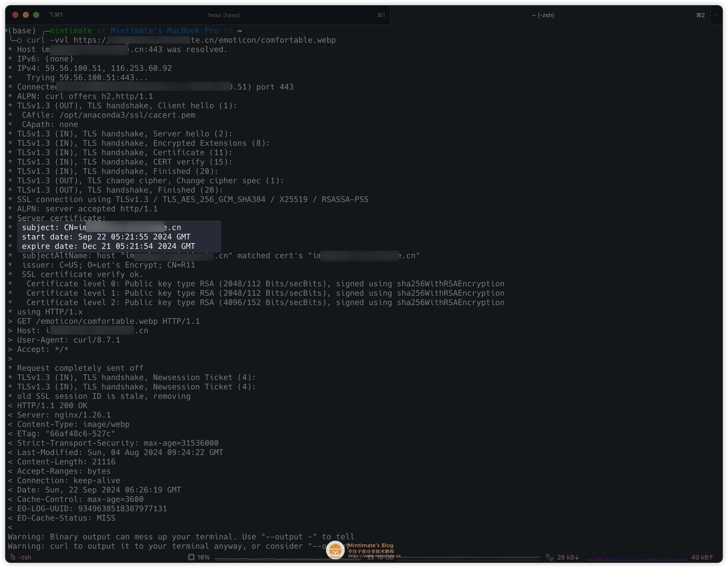Viewport: 728px width, 568px height.
Task: Click 'User-Agent: curl/8.7.1' line
Action: (x=64, y=340)
